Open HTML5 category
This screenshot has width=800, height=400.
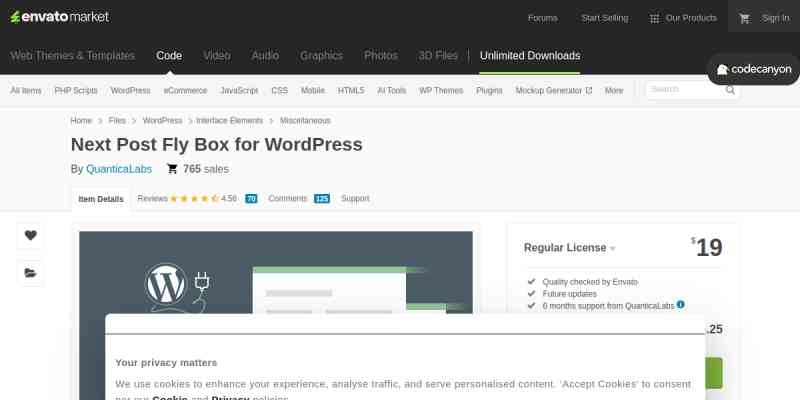pos(351,90)
